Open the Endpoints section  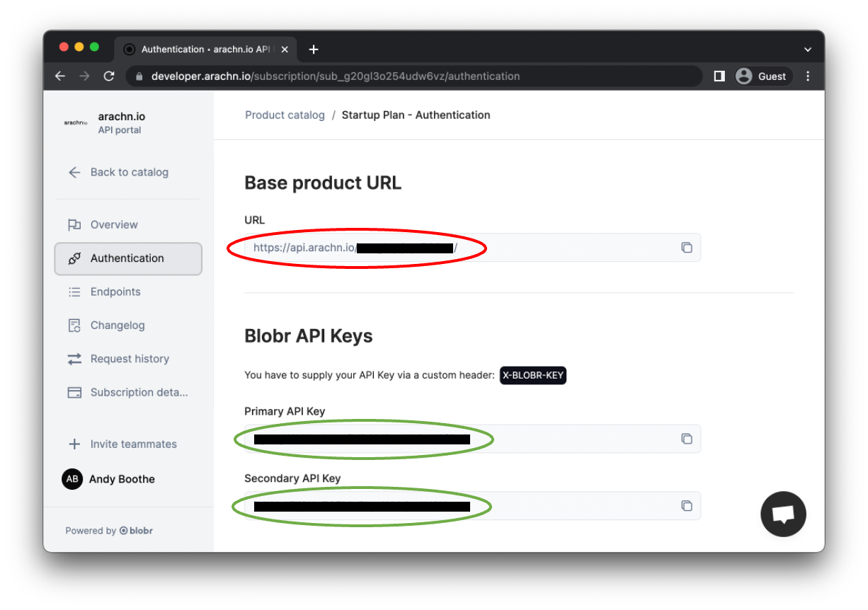(115, 292)
